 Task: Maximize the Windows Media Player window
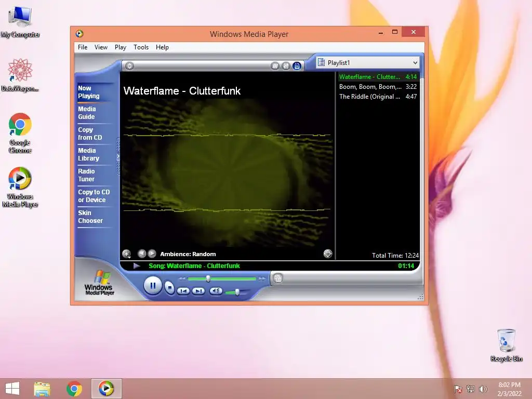pyautogui.click(x=395, y=32)
